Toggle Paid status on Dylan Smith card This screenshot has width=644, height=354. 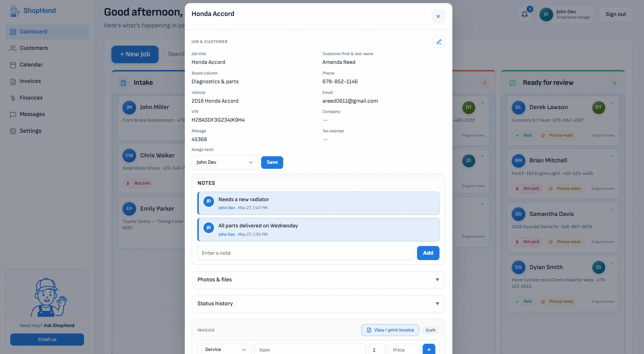[x=523, y=302]
